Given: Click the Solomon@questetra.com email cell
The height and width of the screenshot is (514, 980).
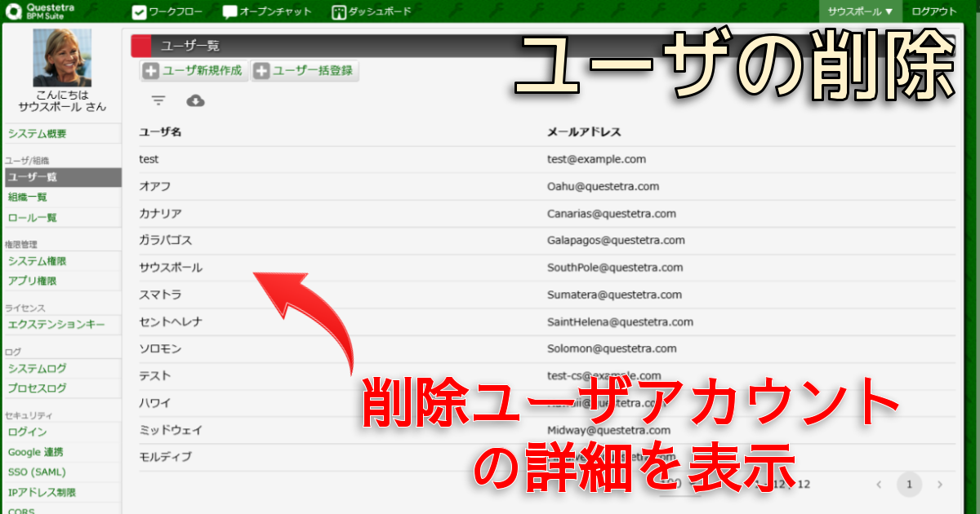Looking at the screenshot, I should tap(612, 348).
